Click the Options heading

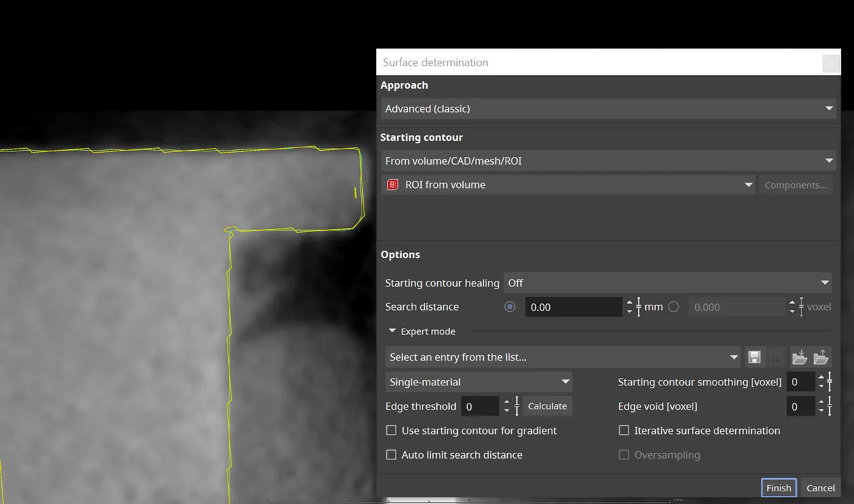400,255
